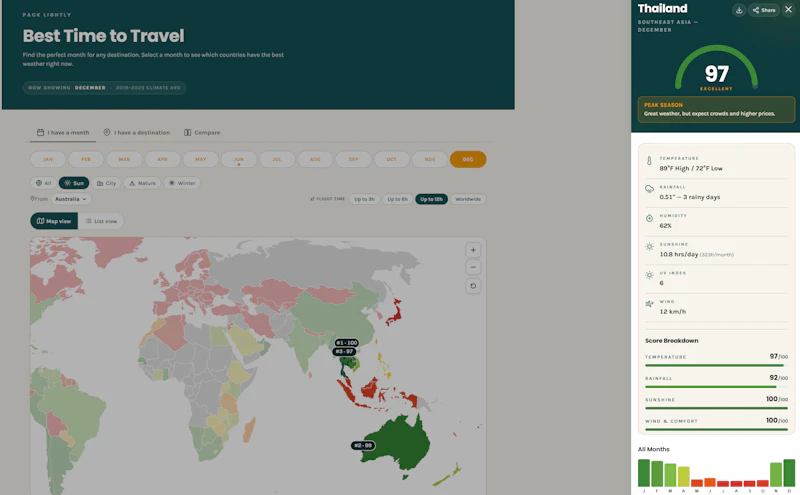Viewport: 800px width, 495px height.
Task: Select the AUG month pill
Action: (x=315, y=159)
